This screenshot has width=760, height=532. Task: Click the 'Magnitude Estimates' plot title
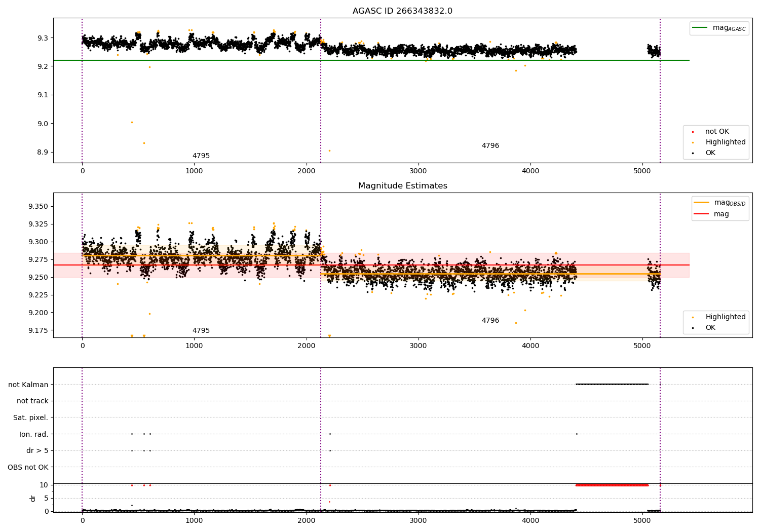(402, 186)
